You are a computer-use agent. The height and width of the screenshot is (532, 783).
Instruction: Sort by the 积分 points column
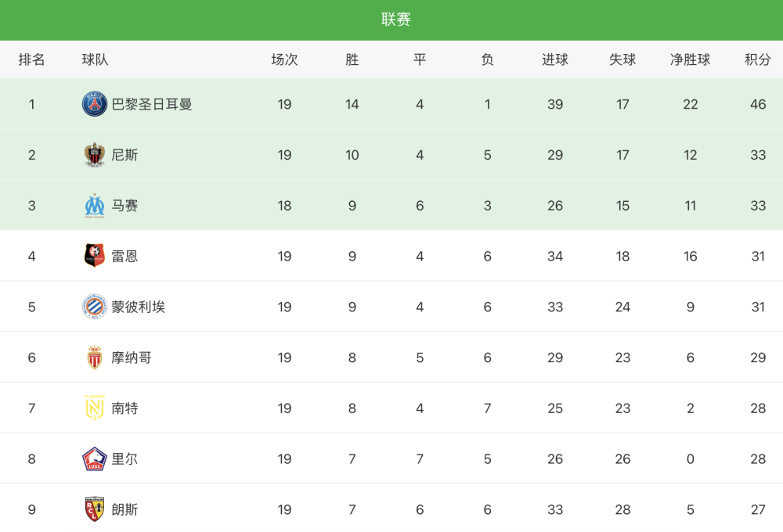click(x=757, y=59)
